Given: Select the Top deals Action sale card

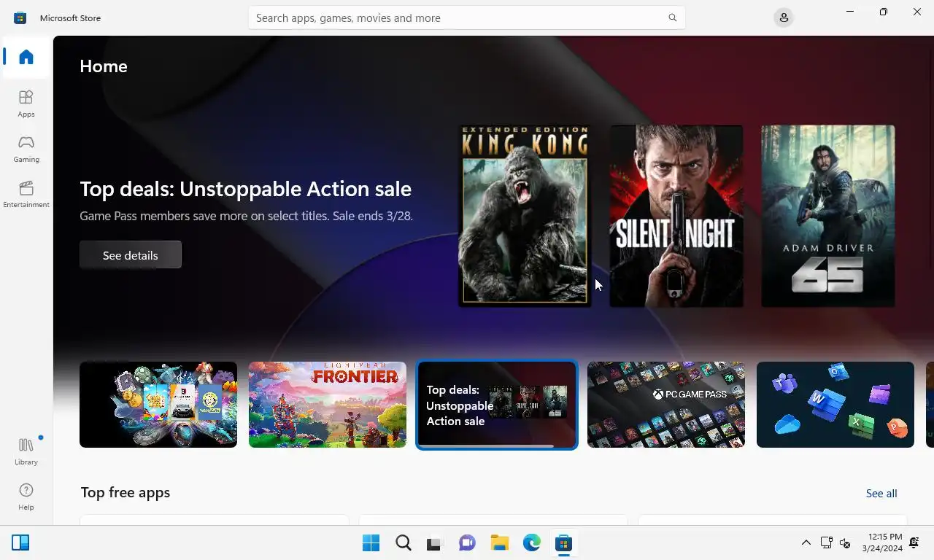Looking at the screenshot, I should (x=497, y=405).
